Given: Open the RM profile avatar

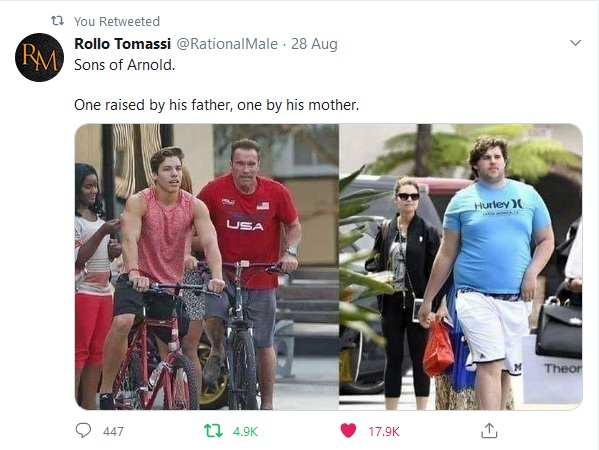Looking at the screenshot, I should point(39,57).
